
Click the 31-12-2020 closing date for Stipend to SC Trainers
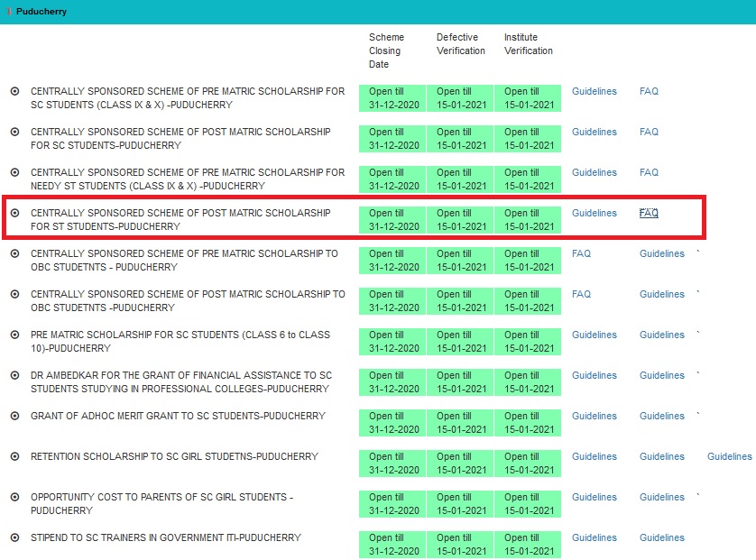click(x=394, y=550)
